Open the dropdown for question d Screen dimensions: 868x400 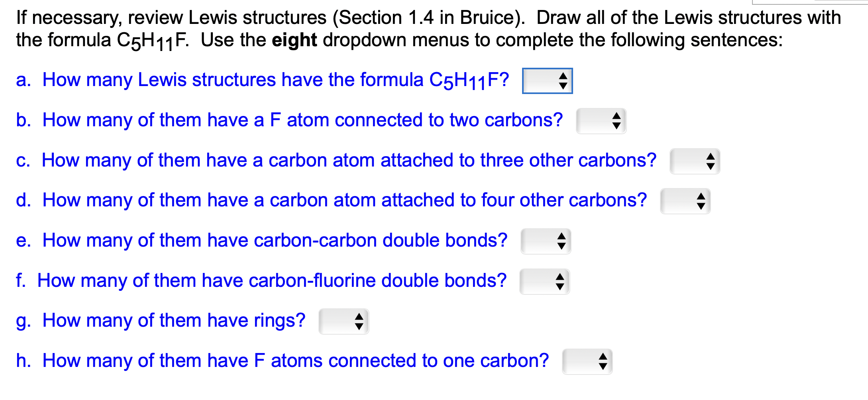(685, 202)
